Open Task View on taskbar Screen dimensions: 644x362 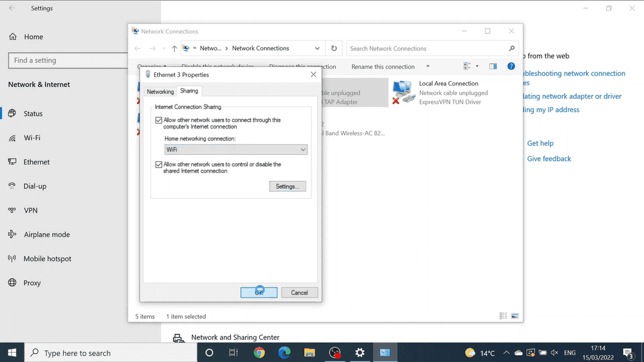(x=233, y=353)
